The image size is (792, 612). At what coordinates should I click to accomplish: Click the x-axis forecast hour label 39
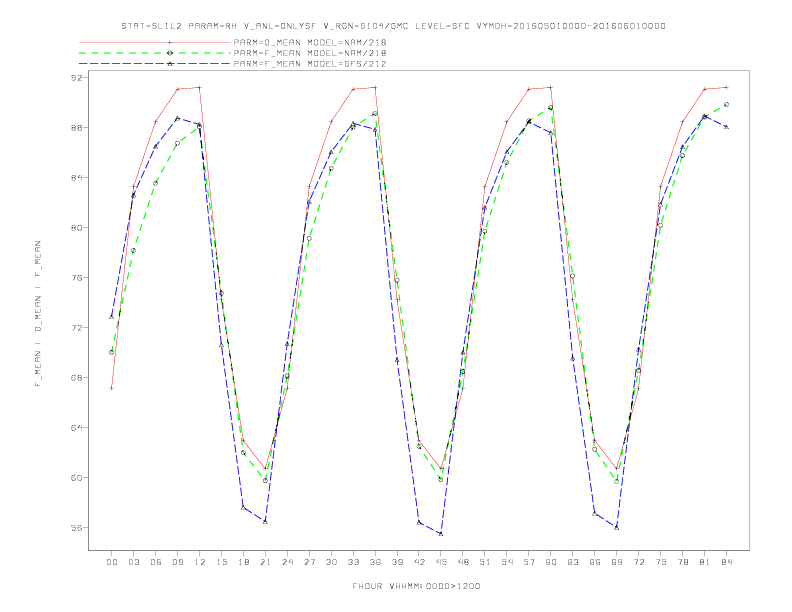[x=398, y=562]
